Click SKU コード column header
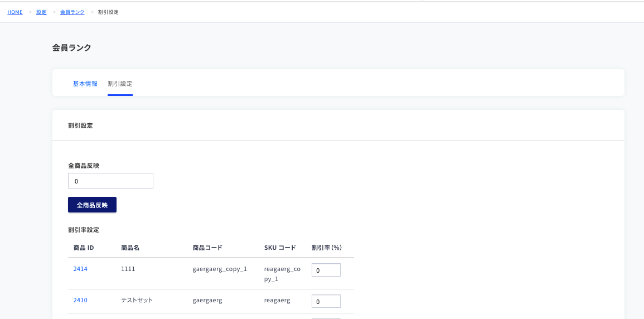644x319 pixels. [280, 248]
